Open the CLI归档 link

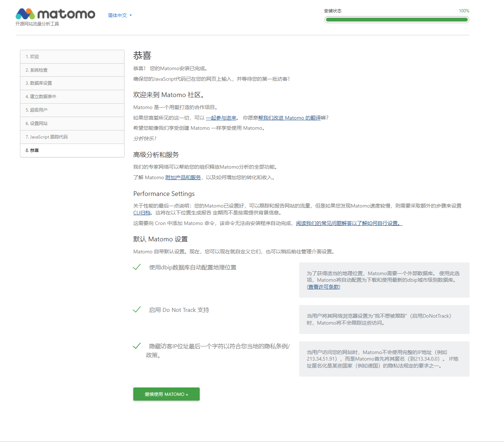pyautogui.click(x=142, y=213)
